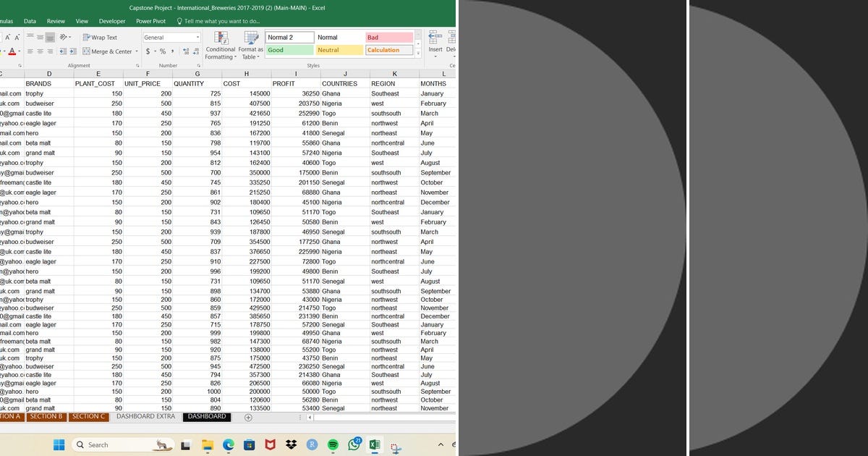Click the Comma Style icon
Image resolution: width=868 pixels, height=456 pixels.
(172, 51)
